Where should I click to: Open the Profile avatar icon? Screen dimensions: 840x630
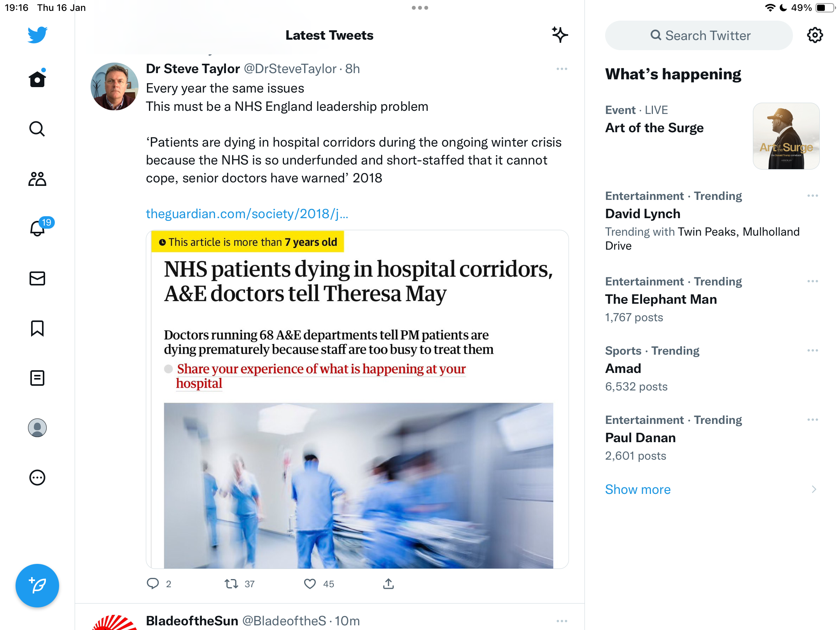[37, 428]
